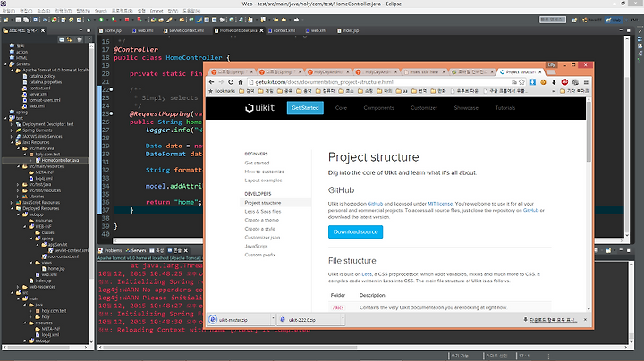
Task: Click the Download source button
Action: [355, 231]
